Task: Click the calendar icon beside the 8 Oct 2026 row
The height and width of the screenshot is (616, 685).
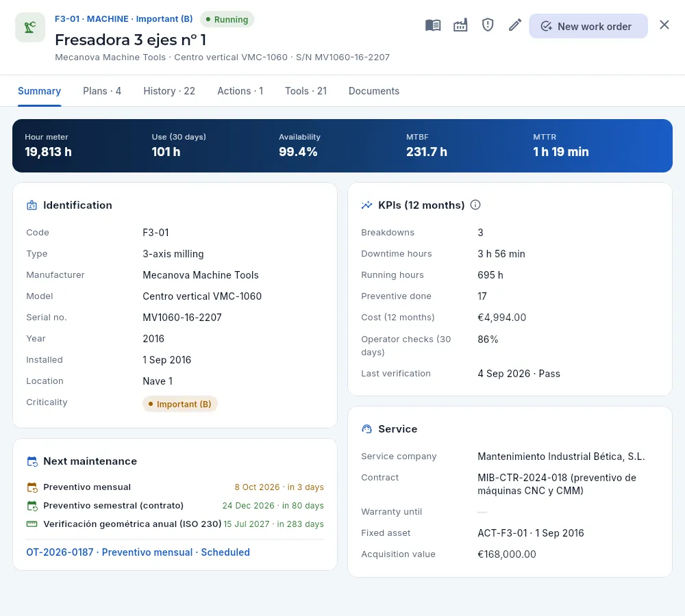Action: point(32,487)
